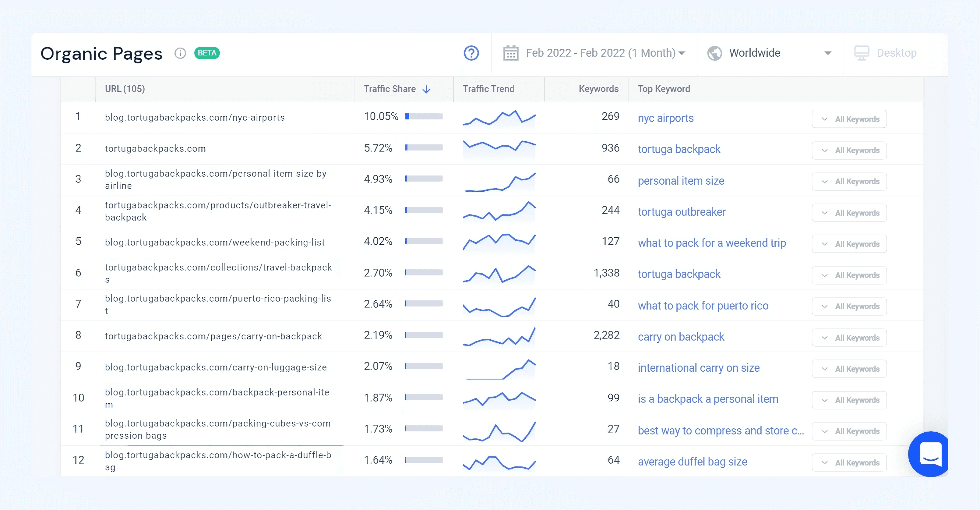The width and height of the screenshot is (980, 510).
Task: Click the Desktop monitor icon
Action: coord(861,53)
